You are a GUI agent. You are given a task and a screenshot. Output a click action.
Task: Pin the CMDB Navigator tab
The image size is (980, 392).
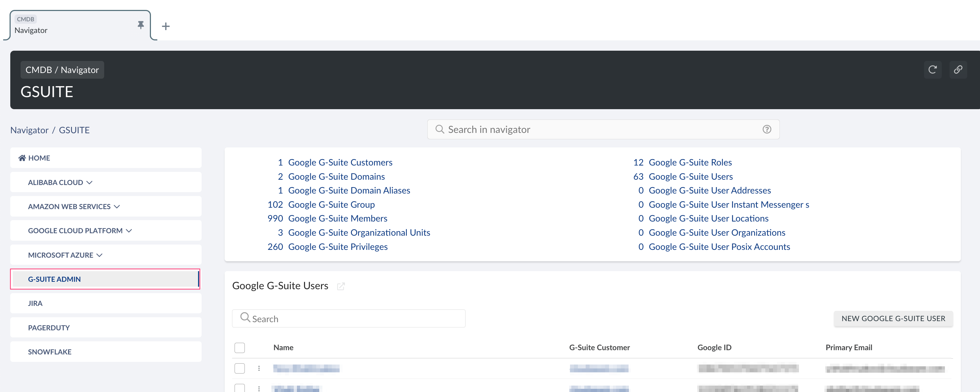tap(141, 25)
